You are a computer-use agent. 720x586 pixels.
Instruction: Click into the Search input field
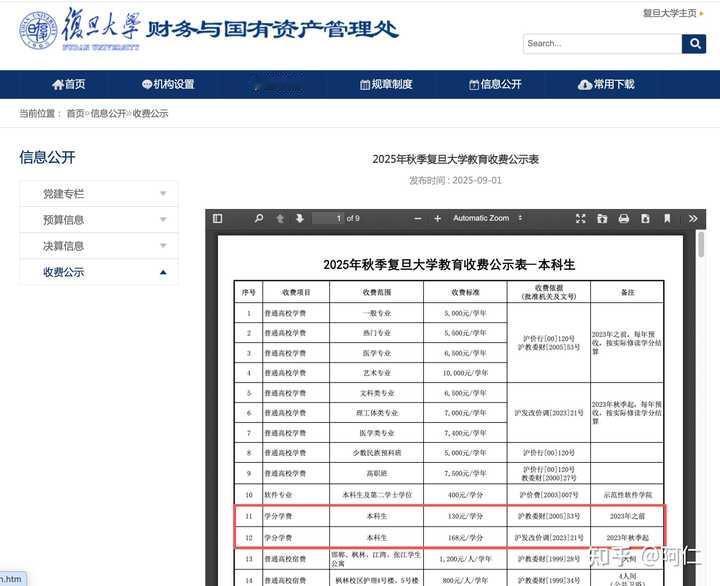[x=602, y=44]
